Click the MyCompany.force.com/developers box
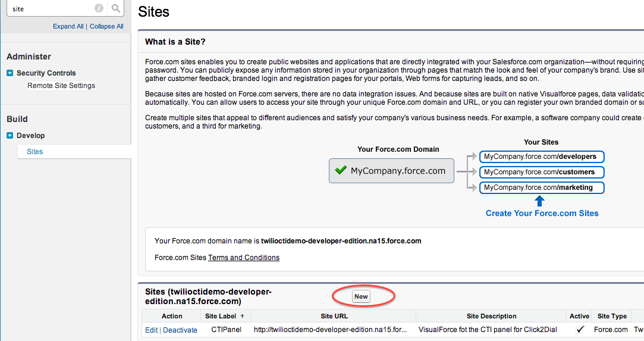The width and height of the screenshot is (644, 341). click(x=541, y=157)
